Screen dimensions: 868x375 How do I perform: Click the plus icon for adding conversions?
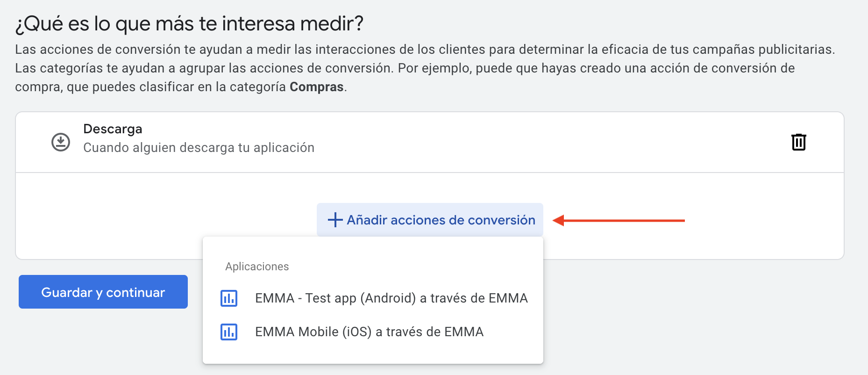pos(335,220)
